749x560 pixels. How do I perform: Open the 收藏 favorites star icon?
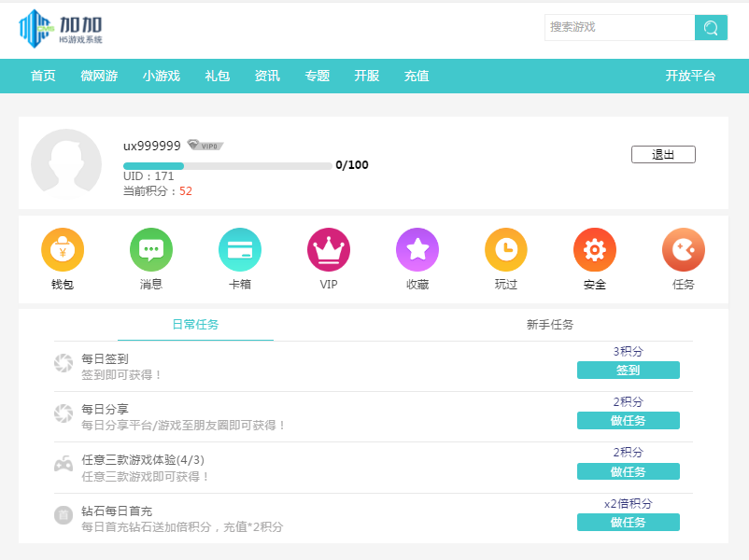[x=417, y=250]
